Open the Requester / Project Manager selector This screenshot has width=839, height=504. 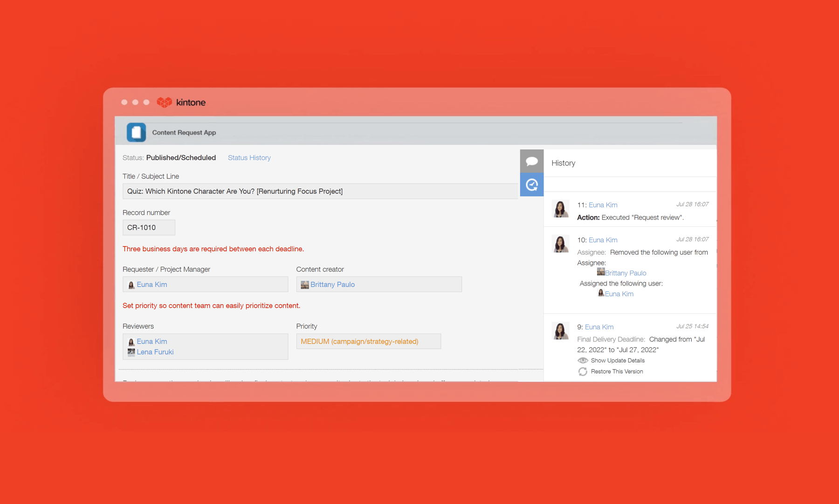(205, 284)
